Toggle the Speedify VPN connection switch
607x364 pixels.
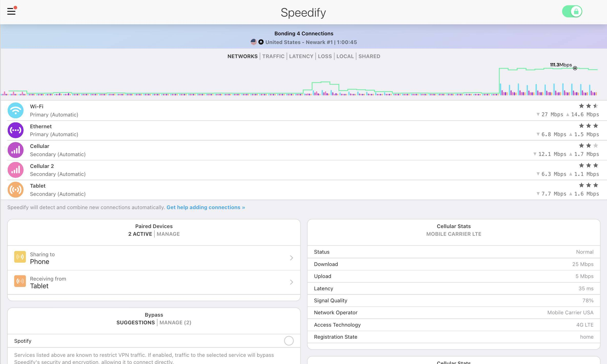572,12
